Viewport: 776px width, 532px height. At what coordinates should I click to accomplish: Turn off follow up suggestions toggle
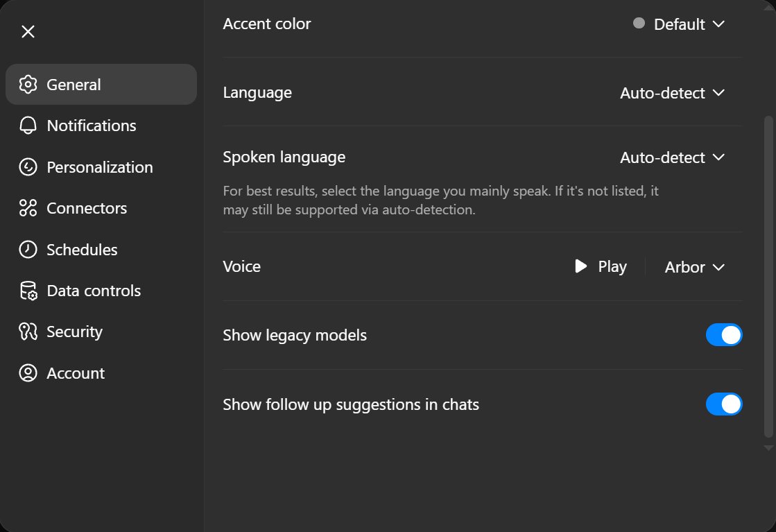724,404
